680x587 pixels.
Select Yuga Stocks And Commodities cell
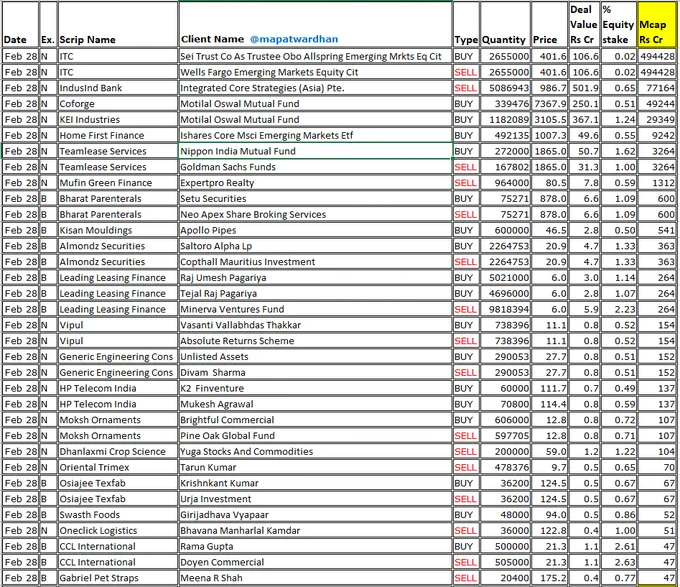[x=315, y=452]
